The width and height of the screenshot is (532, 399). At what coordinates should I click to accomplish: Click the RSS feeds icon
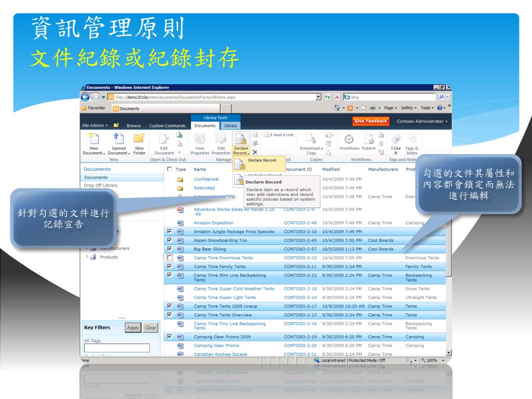click(350, 108)
